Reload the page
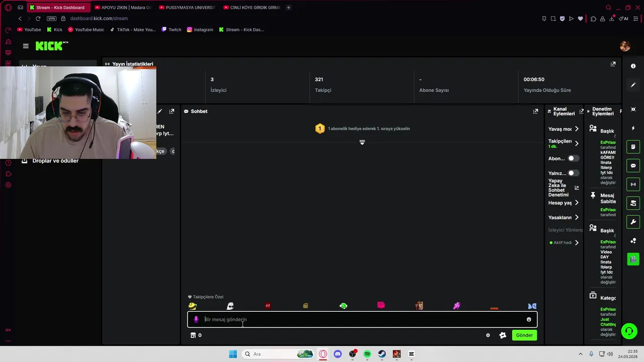The image size is (644, 362). pyautogui.click(x=38, y=19)
